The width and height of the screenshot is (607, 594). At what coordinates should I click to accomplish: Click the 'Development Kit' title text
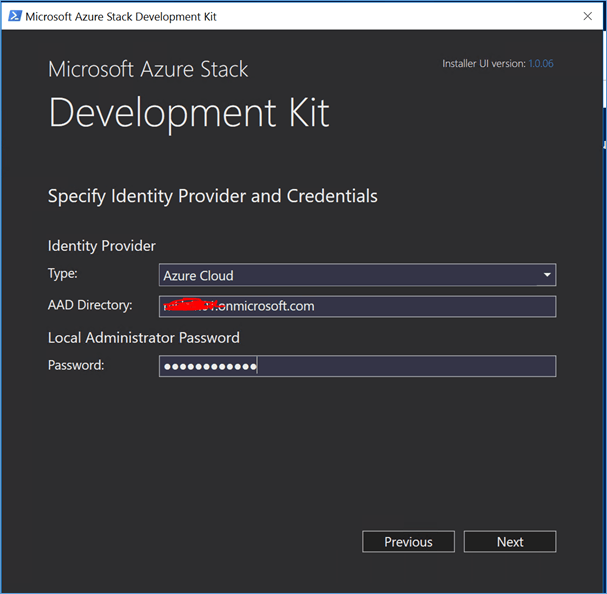point(189,113)
